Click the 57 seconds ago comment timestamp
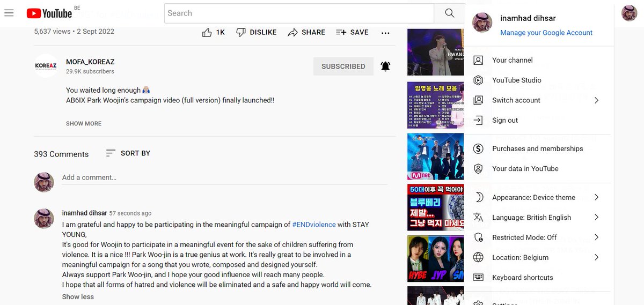Screen dimensions: 644x305 [x=130, y=213]
